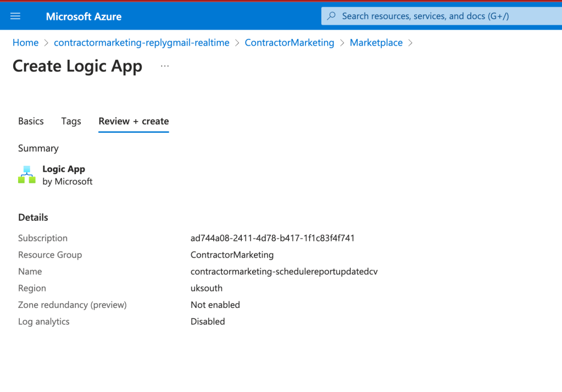Click the Region label
Image resolution: width=562 pixels, height=392 pixels.
click(x=32, y=288)
